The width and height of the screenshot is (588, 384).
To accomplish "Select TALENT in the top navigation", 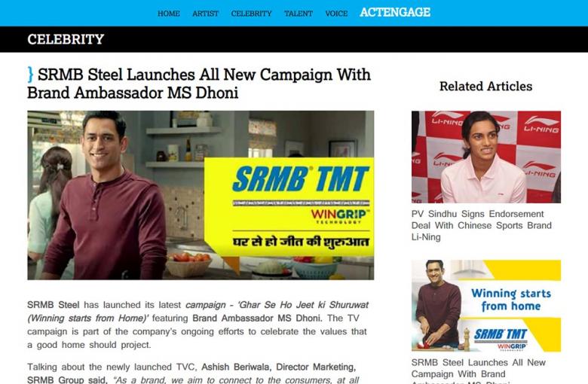I will coord(299,14).
